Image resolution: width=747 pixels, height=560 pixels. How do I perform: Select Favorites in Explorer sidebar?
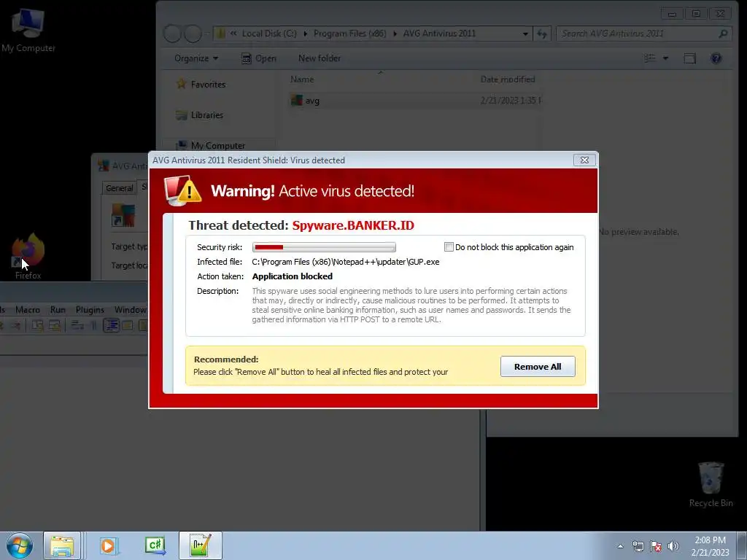201,85
